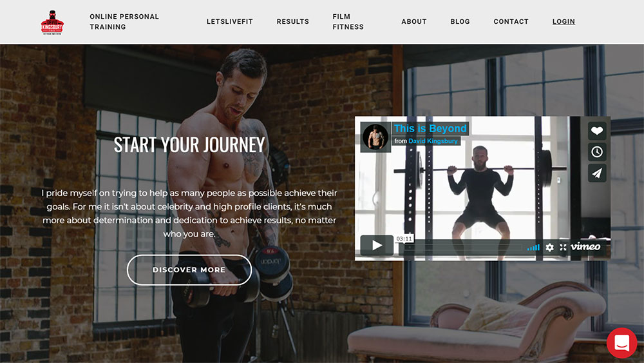
Task: Add video to Watch Later clock icon
Action: pos(597,152)
